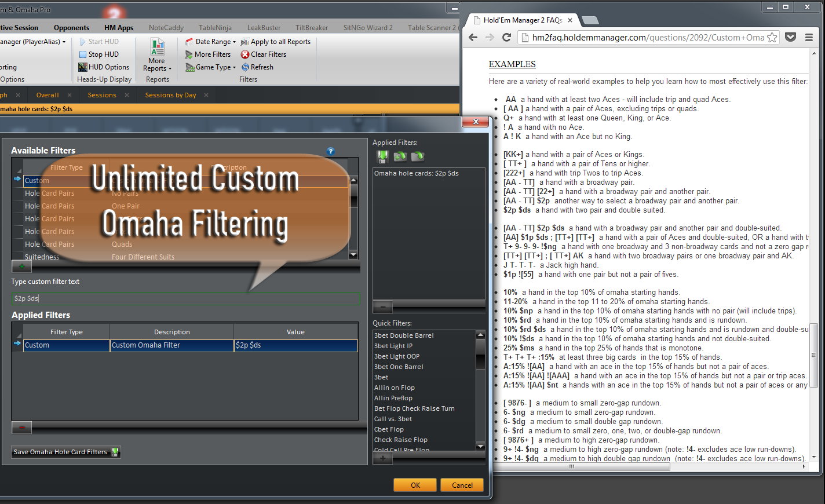Bookmark the page with the star icon
The image size is (825, 504).
pos(772,37)
